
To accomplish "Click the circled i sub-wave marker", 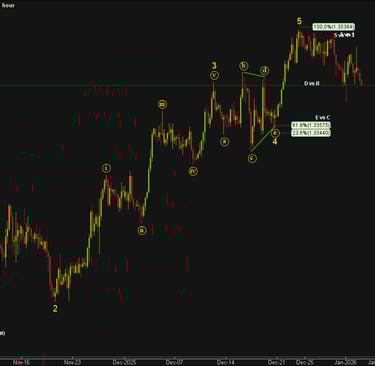I will tap(106, 169).
